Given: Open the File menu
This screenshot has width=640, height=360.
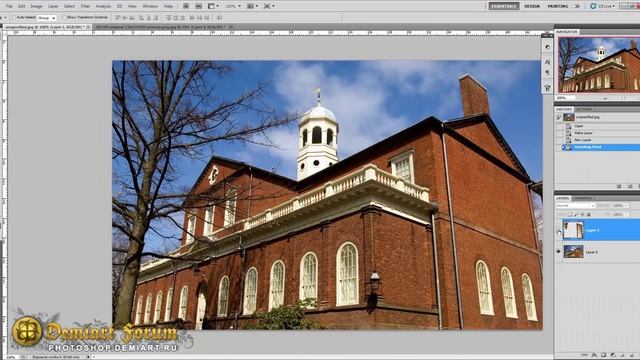Looking at the screenshot, I should (9, 6).
